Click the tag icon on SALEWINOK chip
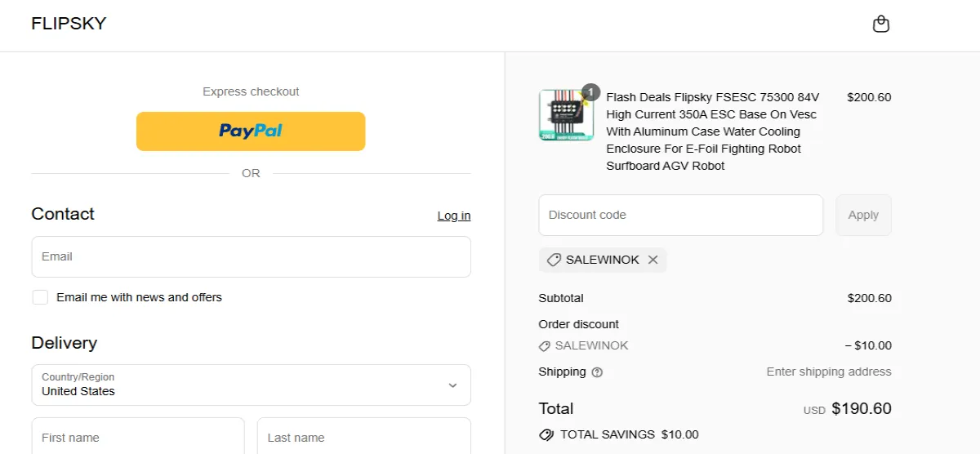980x454 pixels. tap(554, 260)
